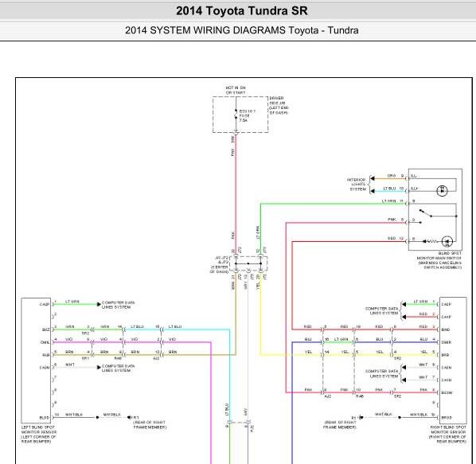Click the LED symbol on the E terminal line

point(447,242)
